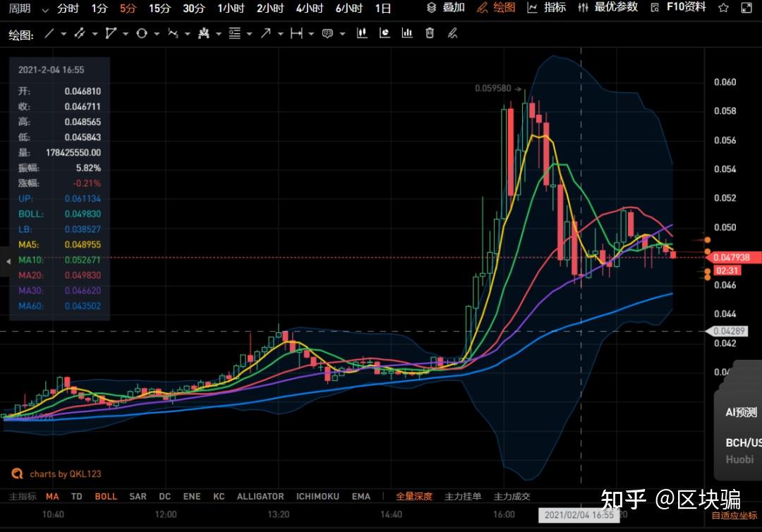Viewport: 762px width, 532px height.
Task: Expand circle tool options arrow
Action: click(x=157, y=34)
